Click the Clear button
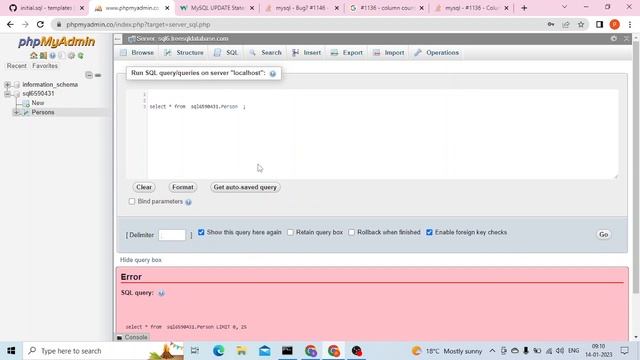The height and width of the screenshot is (360, 640). click(144, 187)
